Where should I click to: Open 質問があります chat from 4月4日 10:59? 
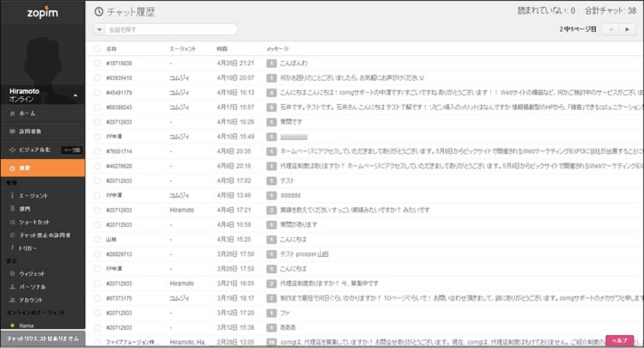coord(364,224)
